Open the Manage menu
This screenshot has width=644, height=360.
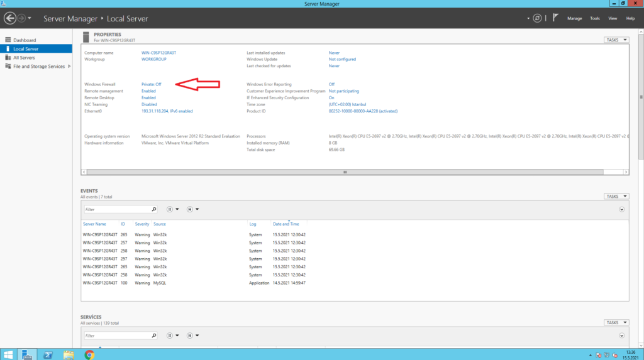(x=574, y=18)
